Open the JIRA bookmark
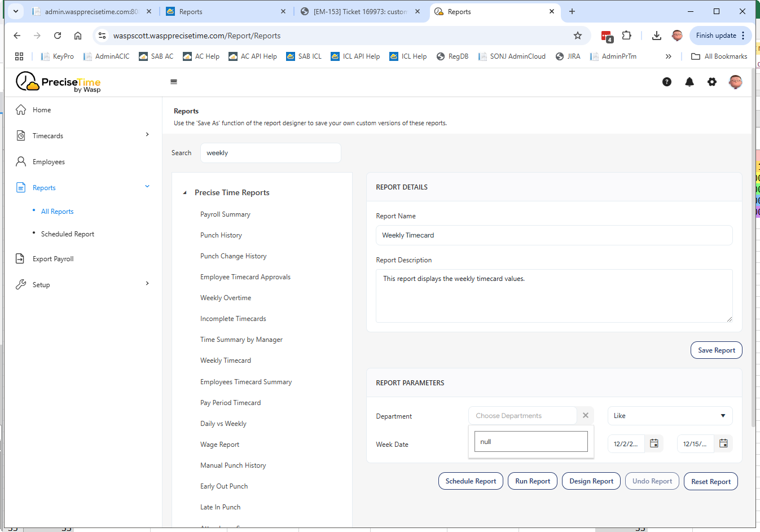Image resolution: width=760 pixels, height=532 pixels. click(568, 56)
